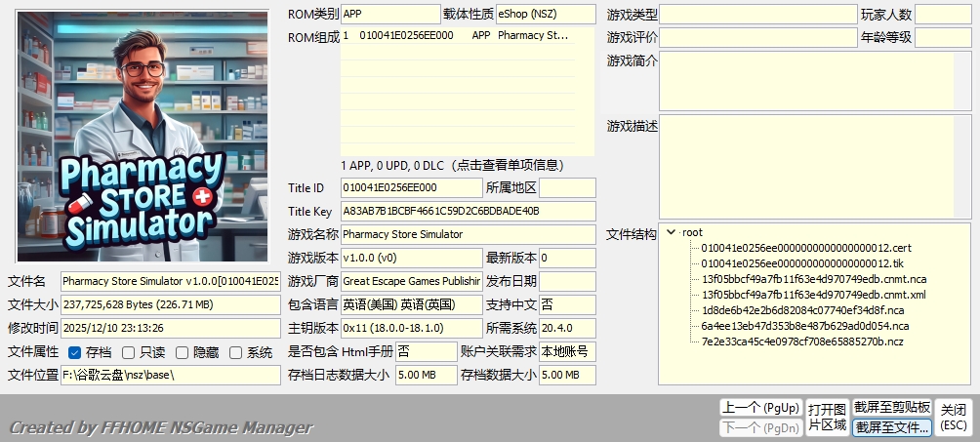Click the 游戏名称 field

pos(469,234)
